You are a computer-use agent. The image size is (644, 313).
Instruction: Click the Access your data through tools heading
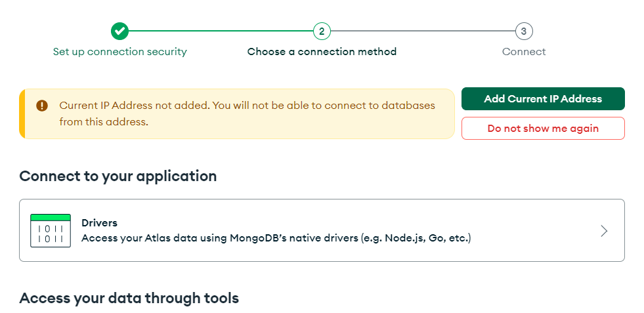coord(129,299)
